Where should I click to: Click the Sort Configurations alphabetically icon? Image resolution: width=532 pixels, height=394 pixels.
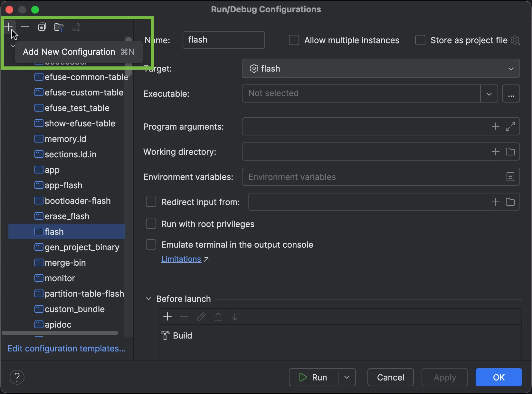(x=76, y=27)
